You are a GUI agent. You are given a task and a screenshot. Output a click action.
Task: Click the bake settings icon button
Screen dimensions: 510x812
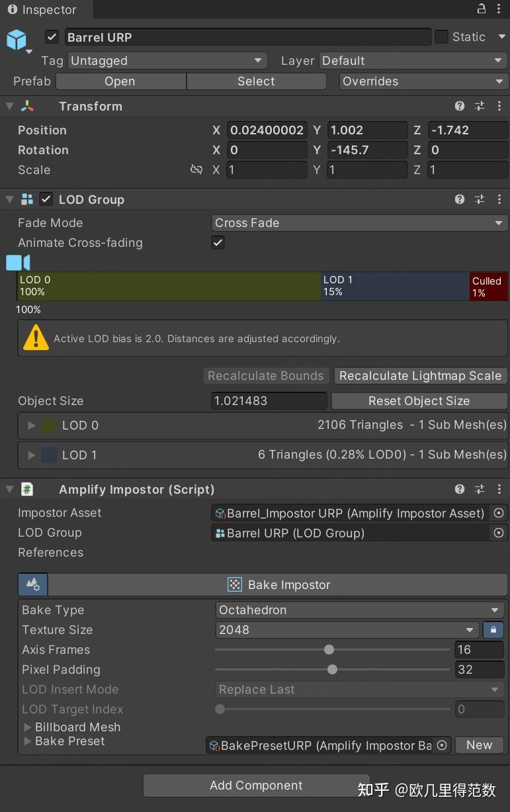click(32, 584)
